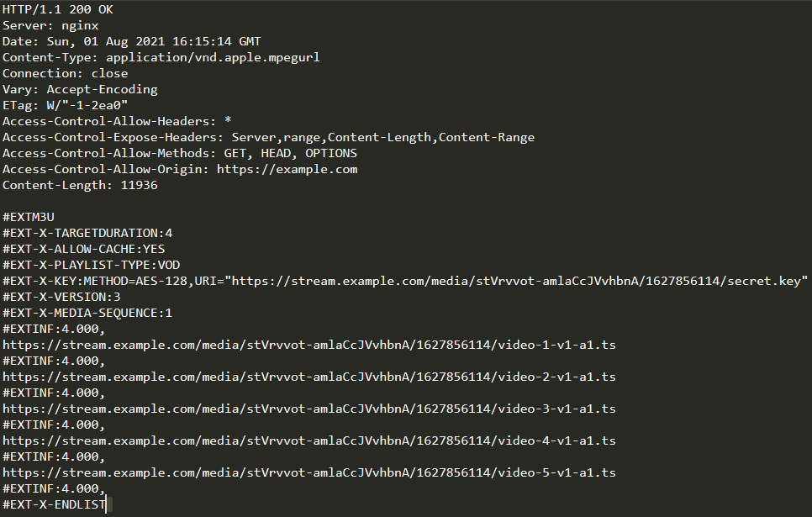This screenshot has height=517, width=812.
Task: Open the video-3-v1-a1.ts segment URL
Action: (x=308, y=409)
